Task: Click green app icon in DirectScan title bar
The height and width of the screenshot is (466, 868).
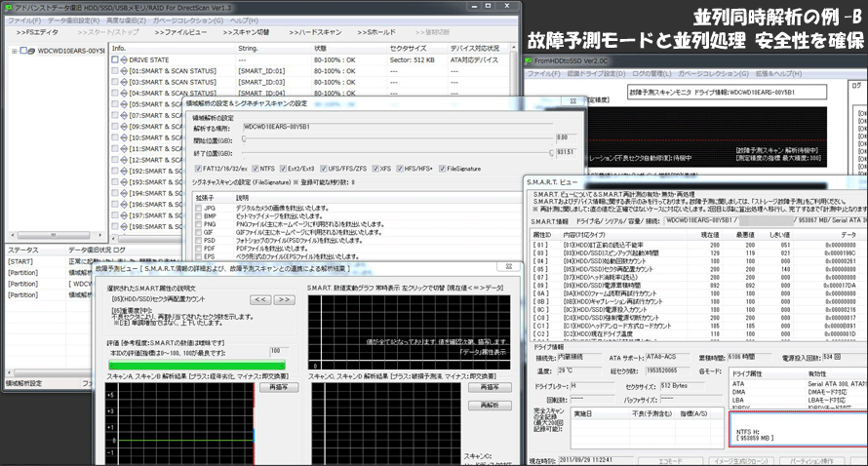Action: (x=9, y=8)
